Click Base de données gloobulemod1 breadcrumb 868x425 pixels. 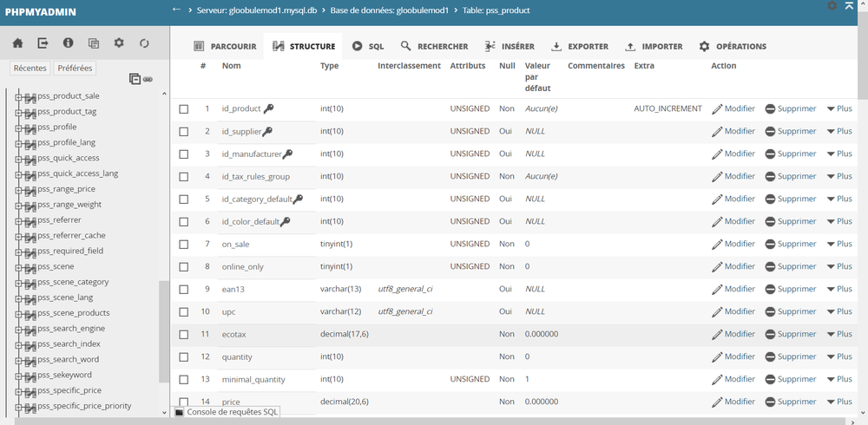pyautogui.click(x=390, y=10)
